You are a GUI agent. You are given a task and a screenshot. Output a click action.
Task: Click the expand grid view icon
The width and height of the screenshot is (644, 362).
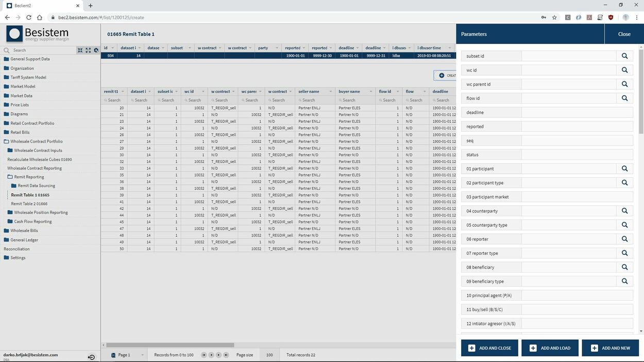(88, 50)
